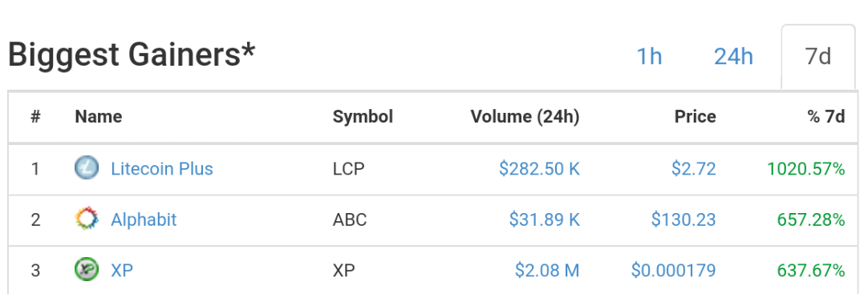The width and height of the screenshot is (868, 294).
Task: Click Alphabit price $130.23
Action: click(683, 219)
